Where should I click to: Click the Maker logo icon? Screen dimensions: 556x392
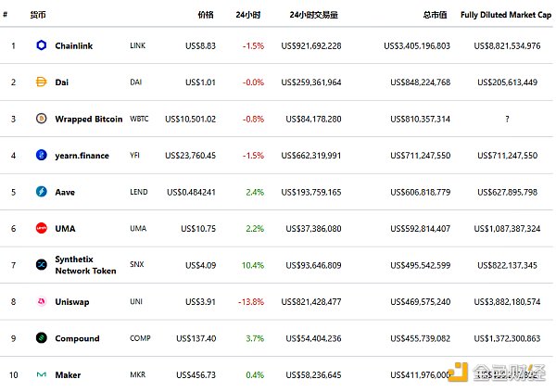pos(41,375)
